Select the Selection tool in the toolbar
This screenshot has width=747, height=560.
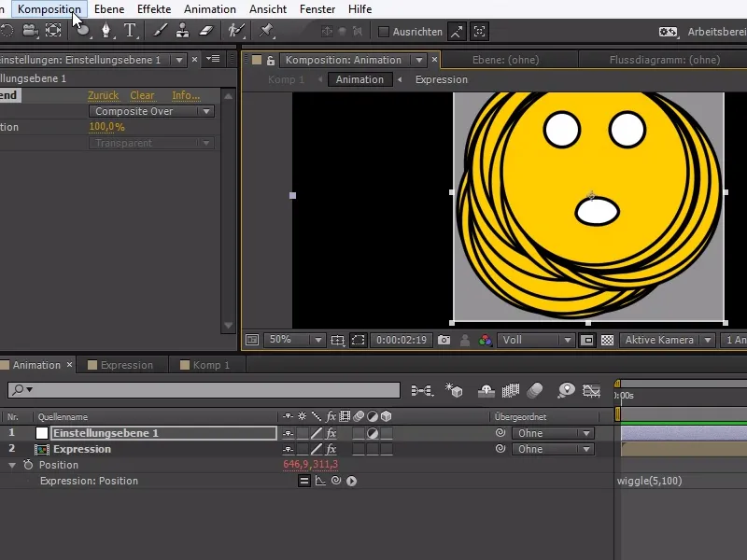click(7, 31)
